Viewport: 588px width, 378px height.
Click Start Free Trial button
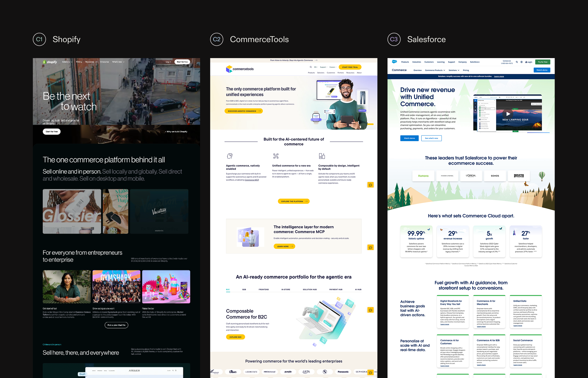tap(350, 67)
